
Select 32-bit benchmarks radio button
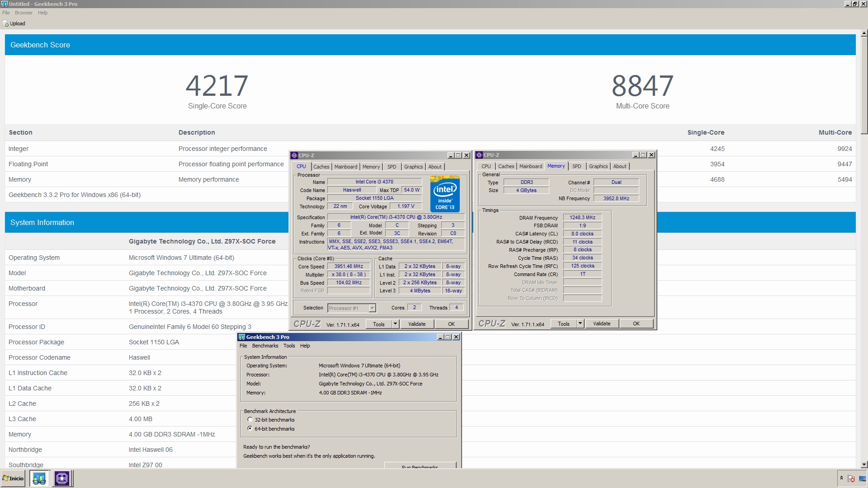click(x=250, y=419)
